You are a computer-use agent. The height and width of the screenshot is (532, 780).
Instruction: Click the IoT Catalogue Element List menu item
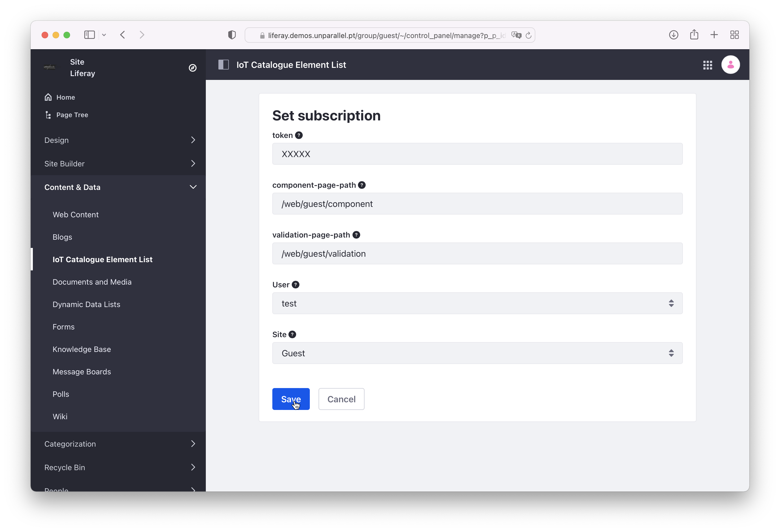[103, 259]
